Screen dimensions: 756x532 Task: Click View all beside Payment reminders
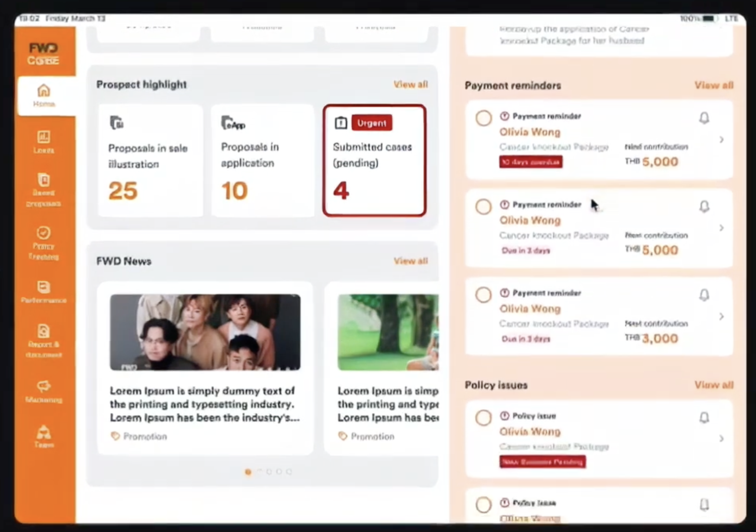(x=714, y=85)
